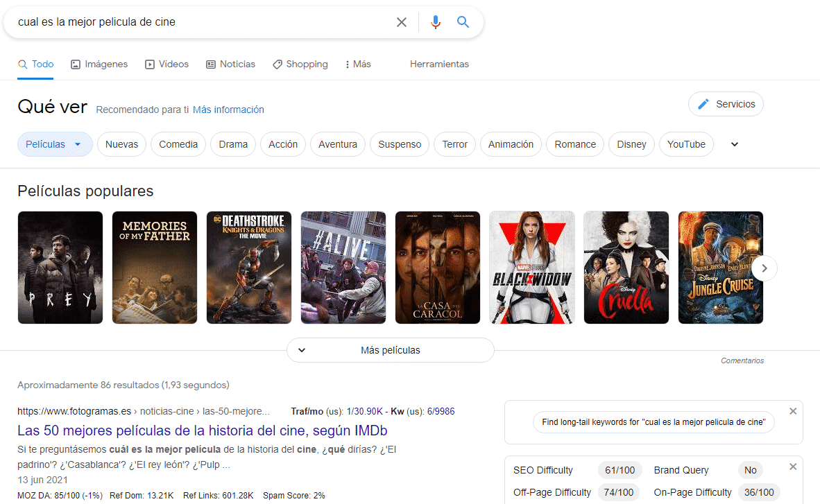The height and width of the screenshot is (504, 820).
Task: Open Herramientas search tools
Action: [x=439, y=64]
